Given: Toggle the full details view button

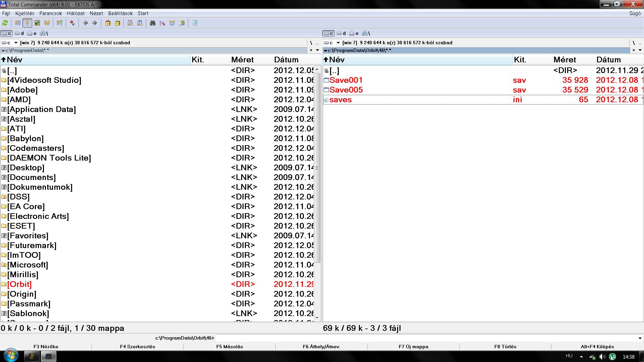Looking at the screenshot, I should point(28,23).
